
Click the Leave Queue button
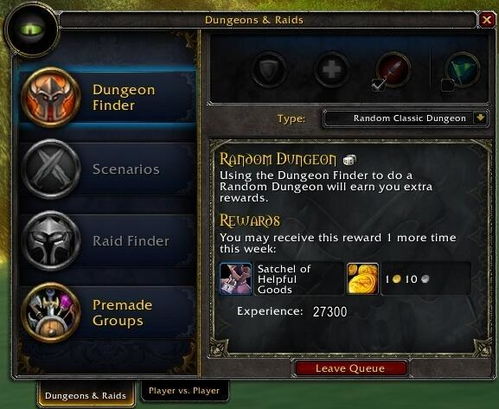pyautogui.click(x=350, y=368)
